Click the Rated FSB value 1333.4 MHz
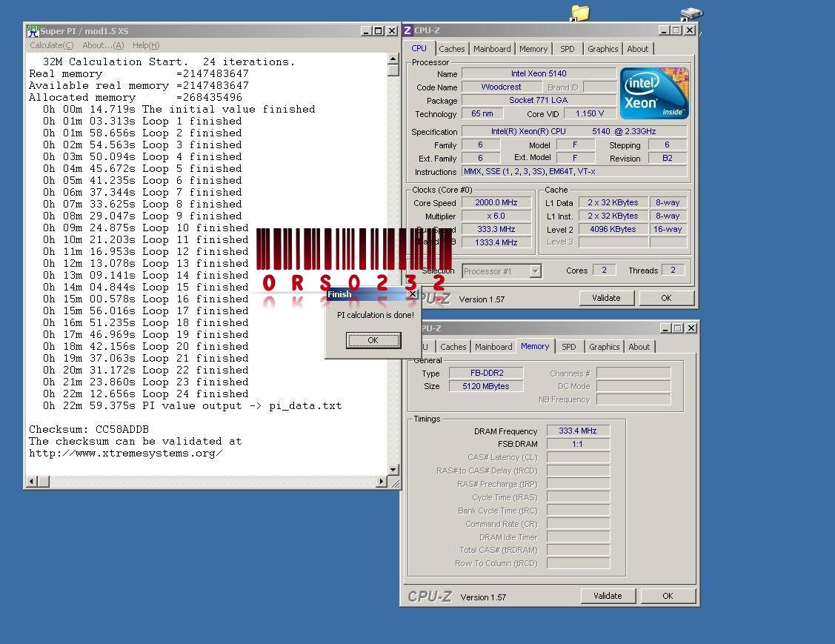Screen dimensions: 835x644 point(496,242)
